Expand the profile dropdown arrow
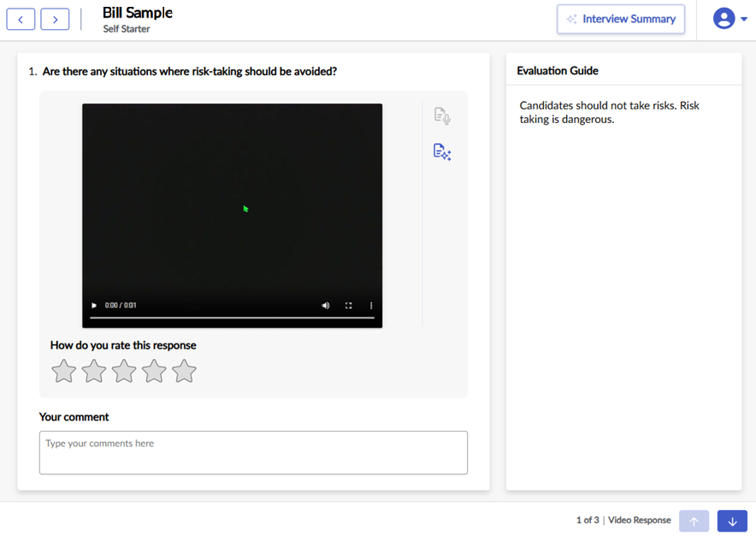This screenshot has width=756, height=541. pos(744,20)
